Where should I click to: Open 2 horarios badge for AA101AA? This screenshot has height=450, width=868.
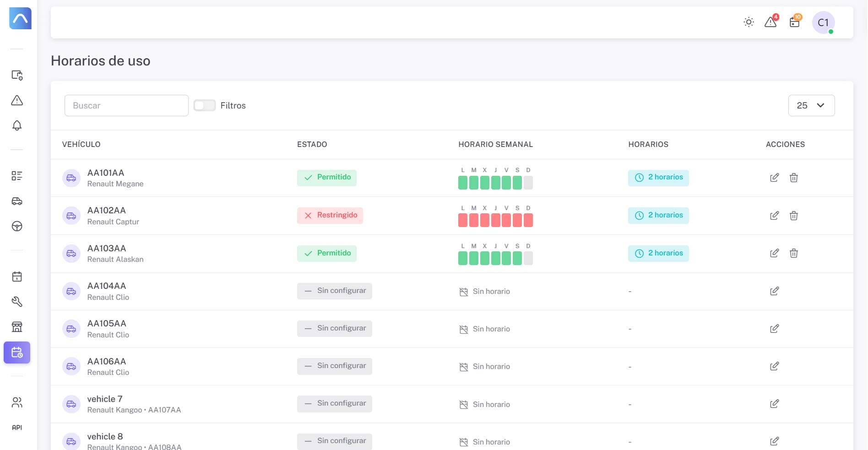(658, 178)
